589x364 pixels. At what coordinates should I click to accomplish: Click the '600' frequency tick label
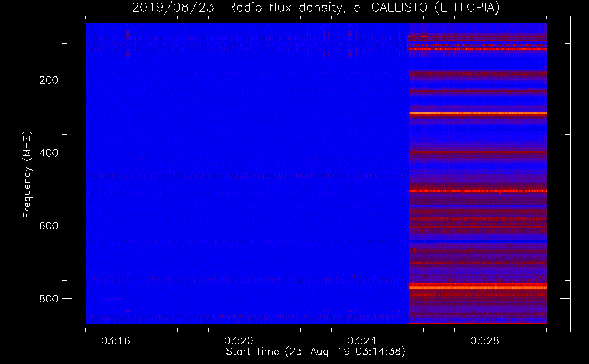(x=49, y=226)
